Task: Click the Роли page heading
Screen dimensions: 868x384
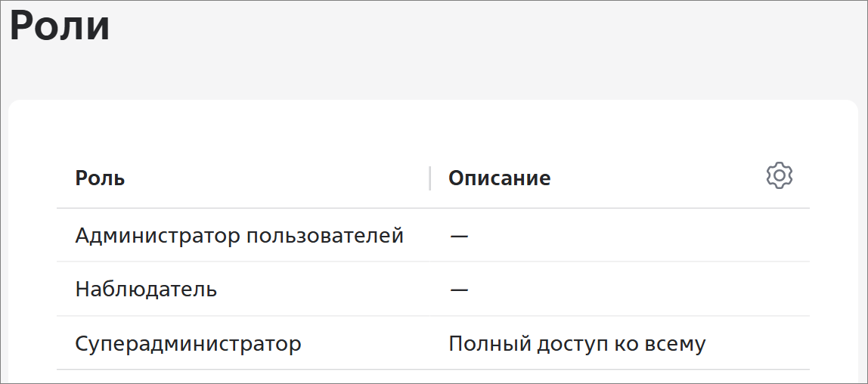Action: pos(60,26)
